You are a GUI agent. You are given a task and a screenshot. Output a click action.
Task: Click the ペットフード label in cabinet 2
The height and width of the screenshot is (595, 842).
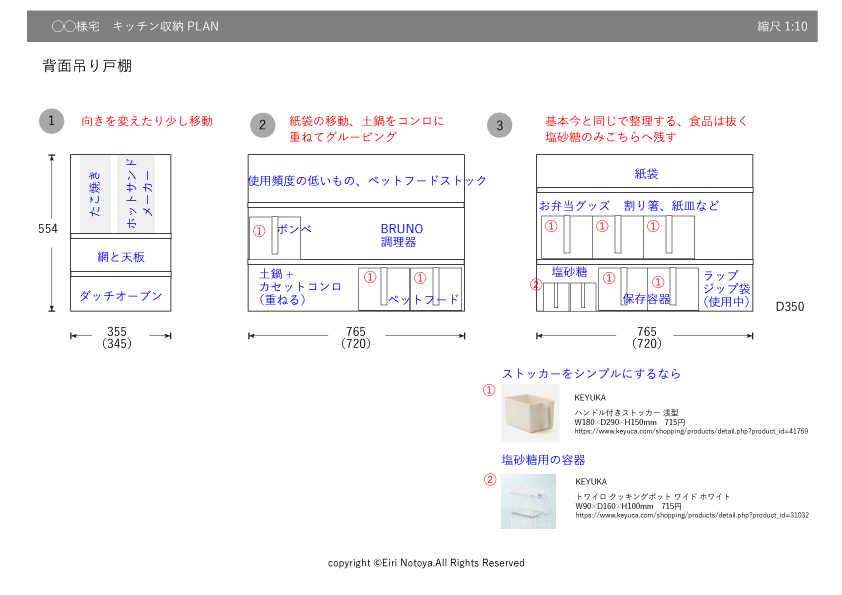click(x=424, y=299)
